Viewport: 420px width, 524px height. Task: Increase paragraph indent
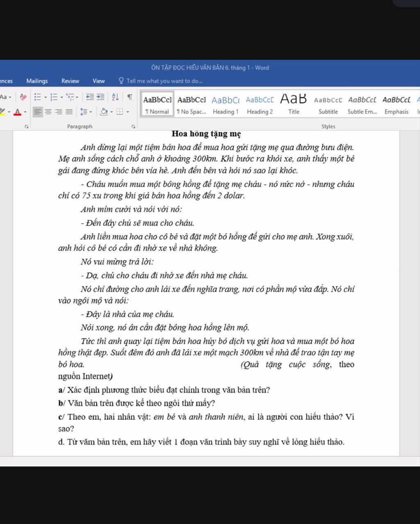coord(100,97)
